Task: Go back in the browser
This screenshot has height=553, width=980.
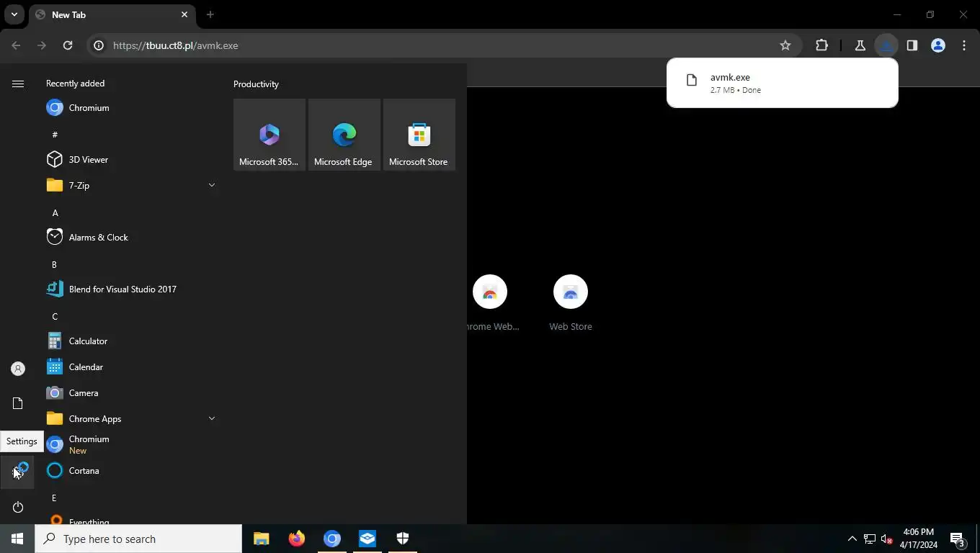Action: [x=16, y=45]
